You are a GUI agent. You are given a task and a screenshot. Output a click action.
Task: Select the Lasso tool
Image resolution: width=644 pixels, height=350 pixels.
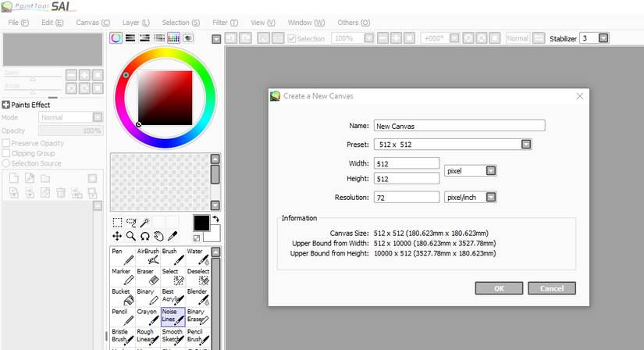point(131,223)
